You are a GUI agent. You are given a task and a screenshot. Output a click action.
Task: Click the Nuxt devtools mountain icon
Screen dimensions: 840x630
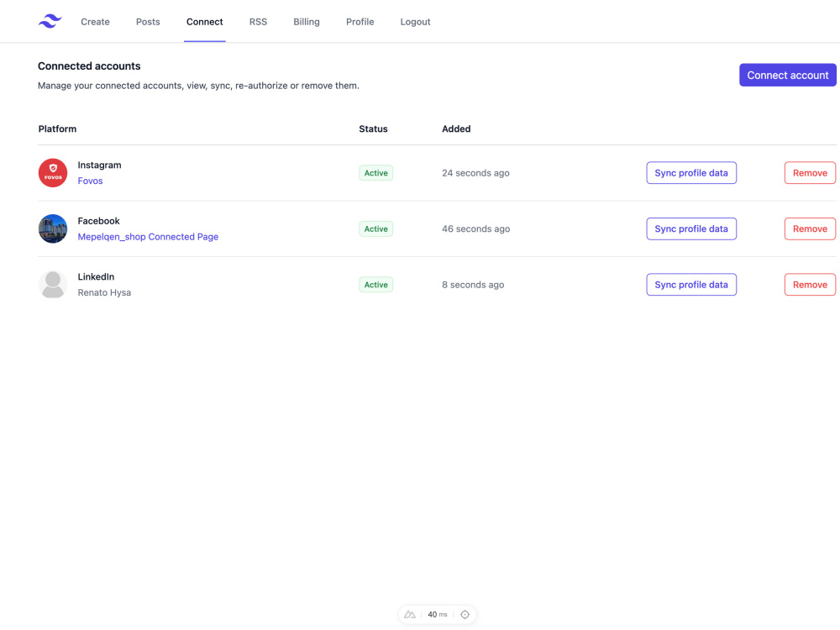[x=410, y=615]
